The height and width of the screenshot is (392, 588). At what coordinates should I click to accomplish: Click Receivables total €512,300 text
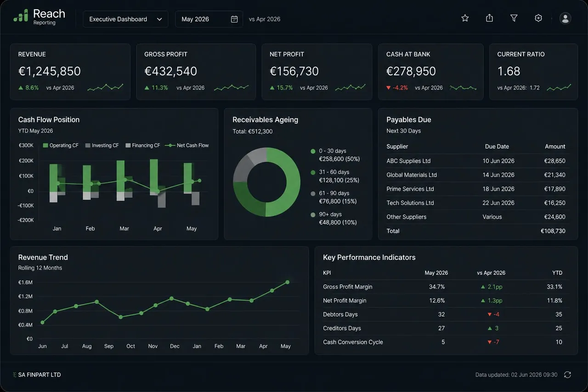pos(252,131)
